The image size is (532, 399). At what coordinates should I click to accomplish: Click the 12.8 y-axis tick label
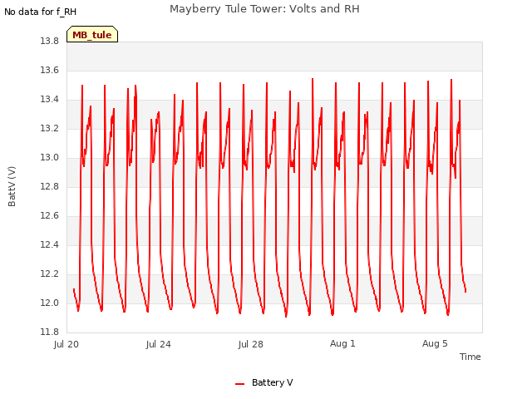click(x=50, y=186)
